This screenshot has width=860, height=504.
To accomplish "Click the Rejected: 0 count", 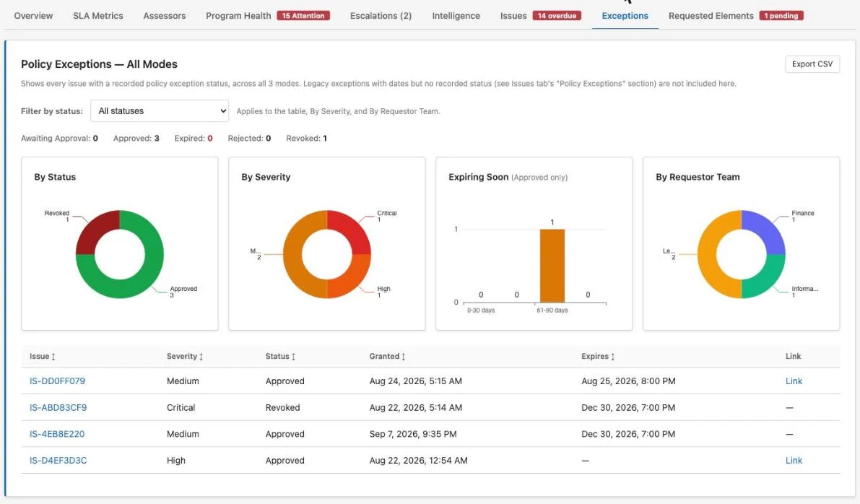I will tap(249, 138).
